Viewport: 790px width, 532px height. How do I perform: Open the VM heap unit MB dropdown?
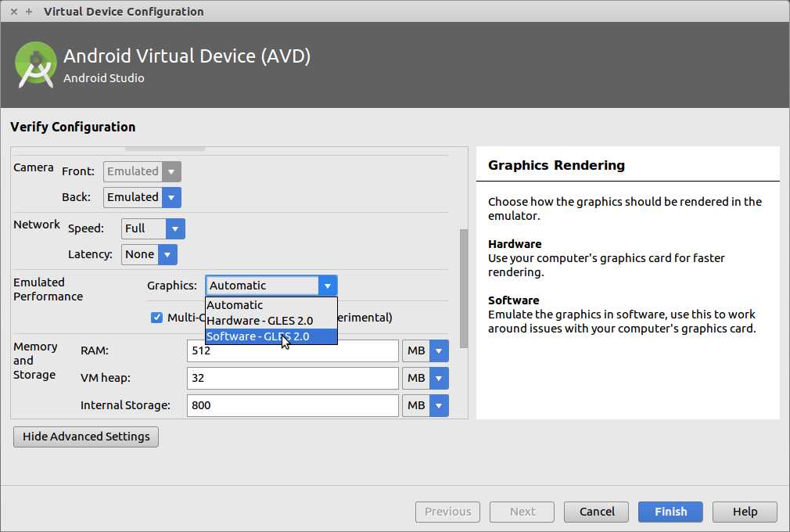(426, 378)
